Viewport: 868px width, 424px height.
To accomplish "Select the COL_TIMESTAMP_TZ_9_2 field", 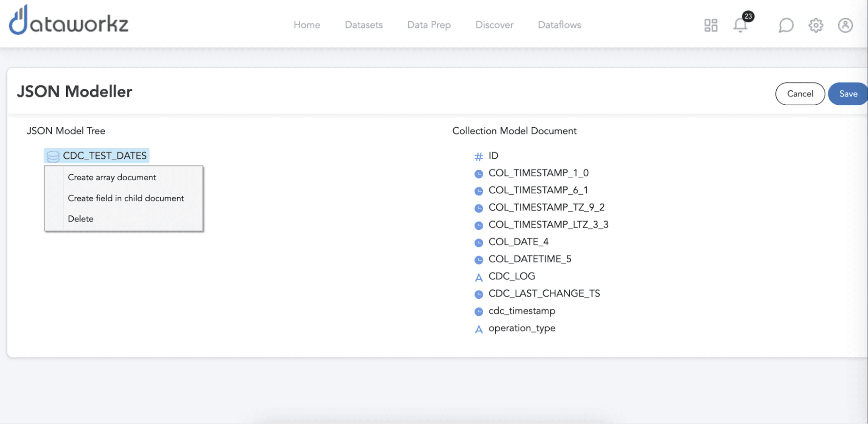I will [546, 207].
